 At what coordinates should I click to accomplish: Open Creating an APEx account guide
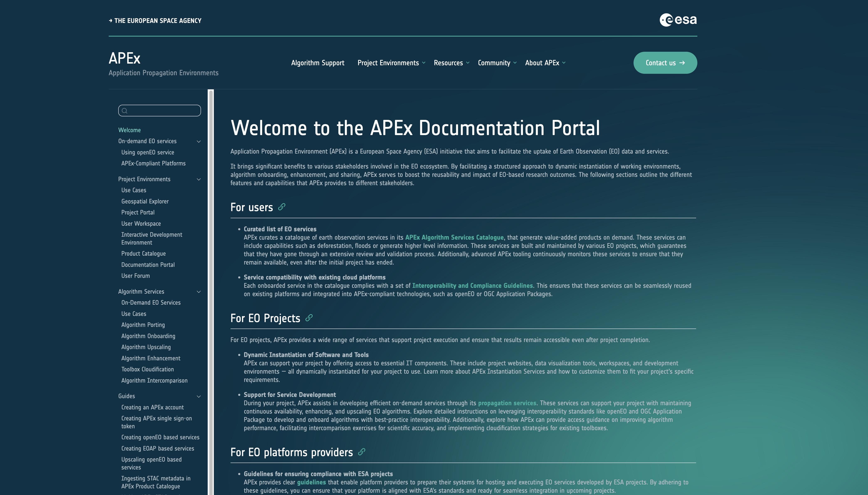pyautogui.click(x=152, y=407)
